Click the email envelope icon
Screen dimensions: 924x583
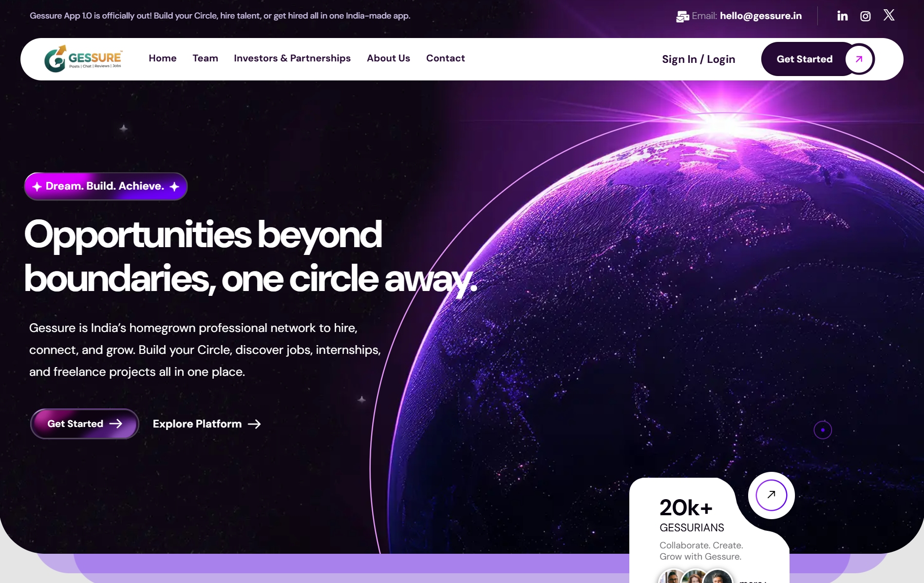click(682, 17)
